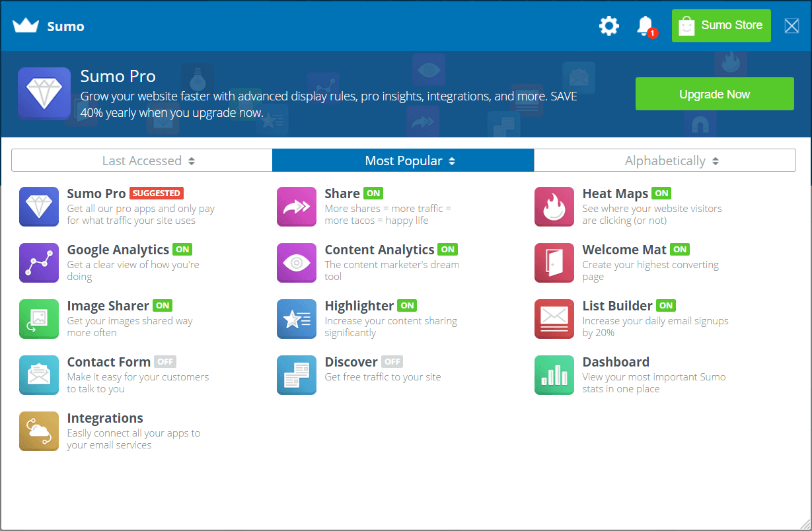Screen dimensions: 812x531
Task: Click the Sumo Pro banner heading
Action: click(118, 76)
